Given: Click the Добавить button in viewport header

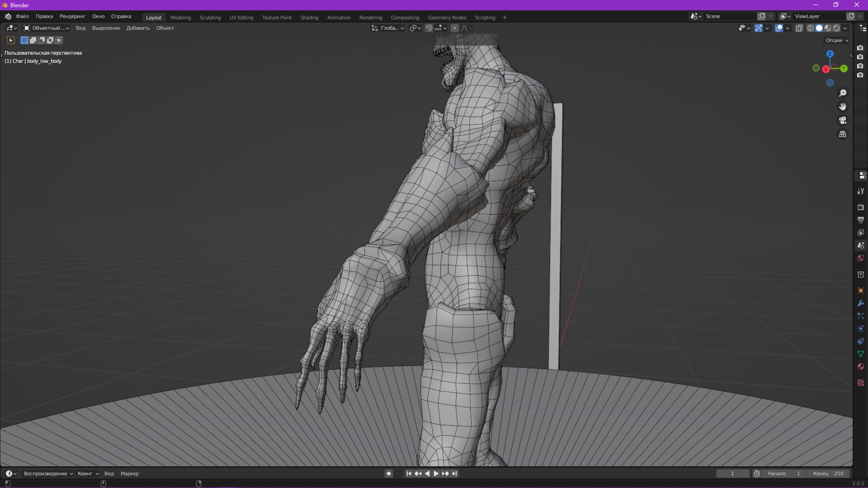Looking at the screenshot, I should tap(137, 28).
